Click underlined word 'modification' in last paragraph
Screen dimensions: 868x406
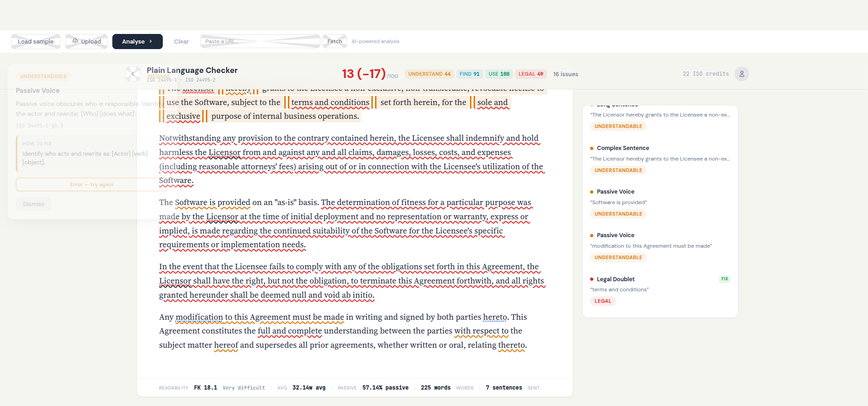[199, 317]
